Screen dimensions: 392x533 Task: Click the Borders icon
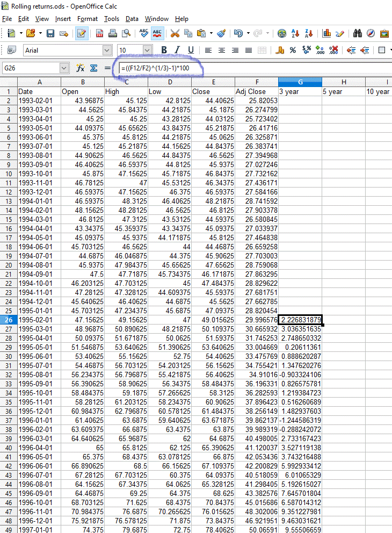pyautogui.click(x=382, y=51)
